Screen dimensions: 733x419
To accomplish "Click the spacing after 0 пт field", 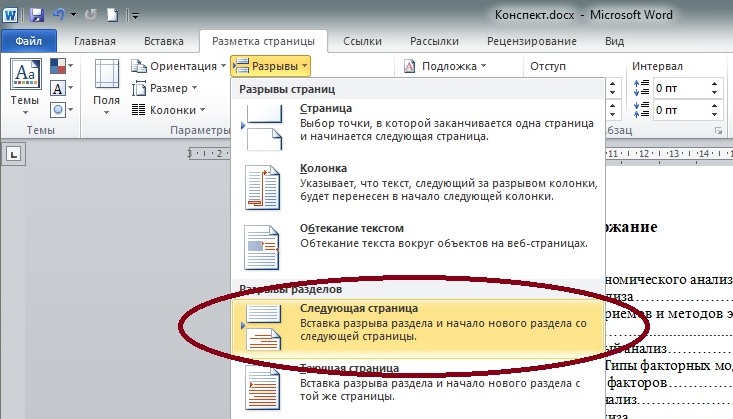I will pyautogui.click(x=680, y=110).
